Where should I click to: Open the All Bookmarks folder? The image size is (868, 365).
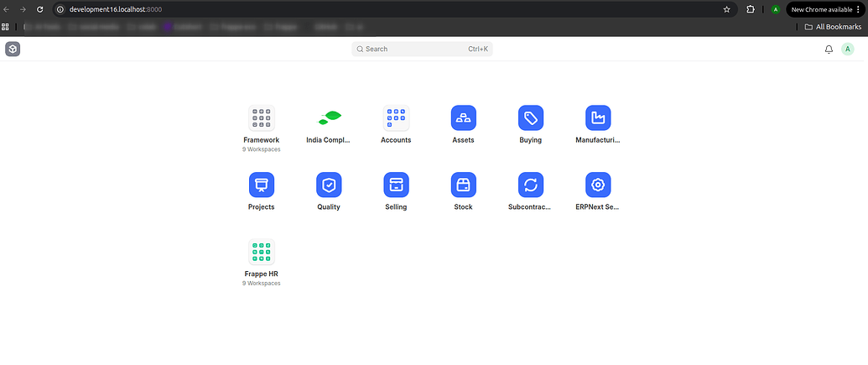point(833,27)
